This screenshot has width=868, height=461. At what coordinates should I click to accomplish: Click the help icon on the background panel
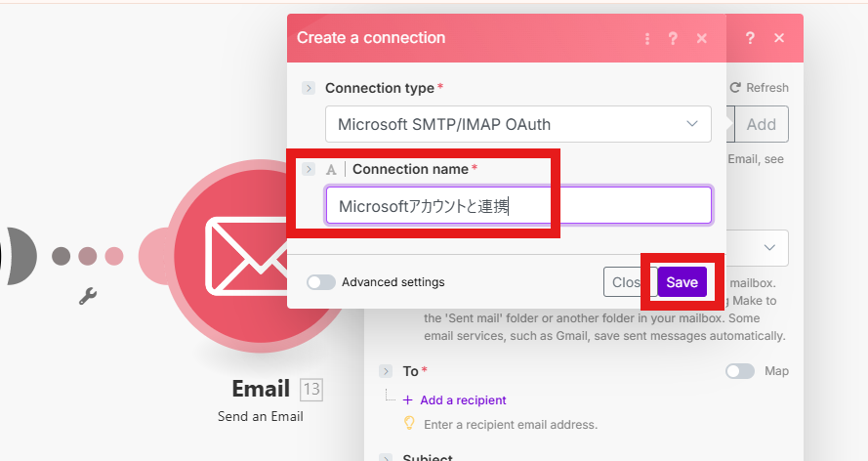click(x=750, y=38)
